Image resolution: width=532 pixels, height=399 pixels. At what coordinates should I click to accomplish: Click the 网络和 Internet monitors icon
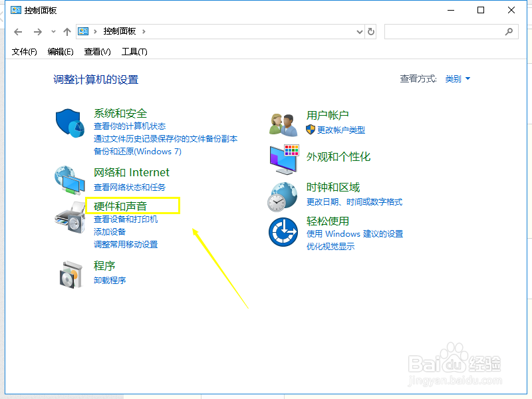70,180
